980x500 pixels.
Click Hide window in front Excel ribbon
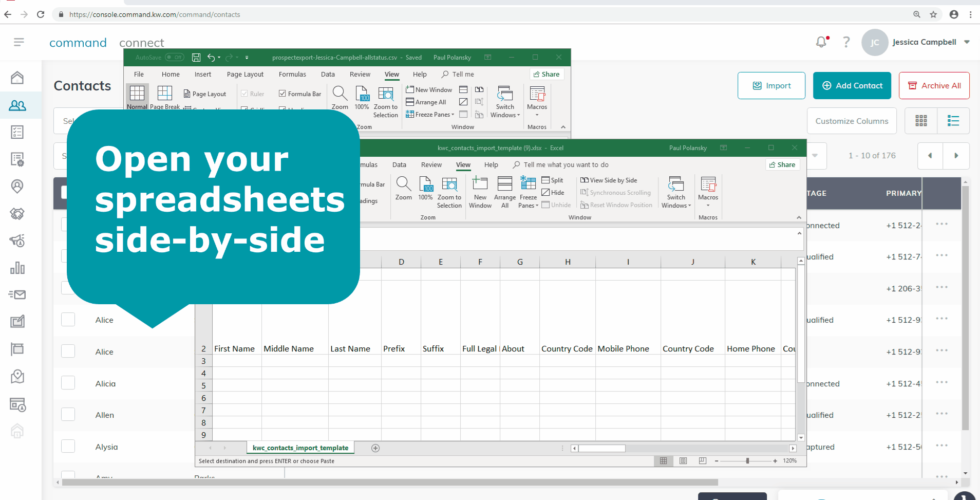tap(553, 193)
